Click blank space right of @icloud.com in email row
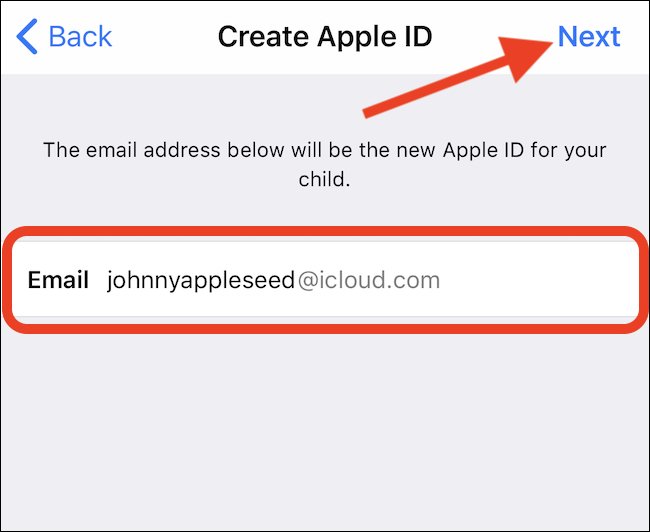The height and width of the screenshot is (532, 650). coord(539,280)
